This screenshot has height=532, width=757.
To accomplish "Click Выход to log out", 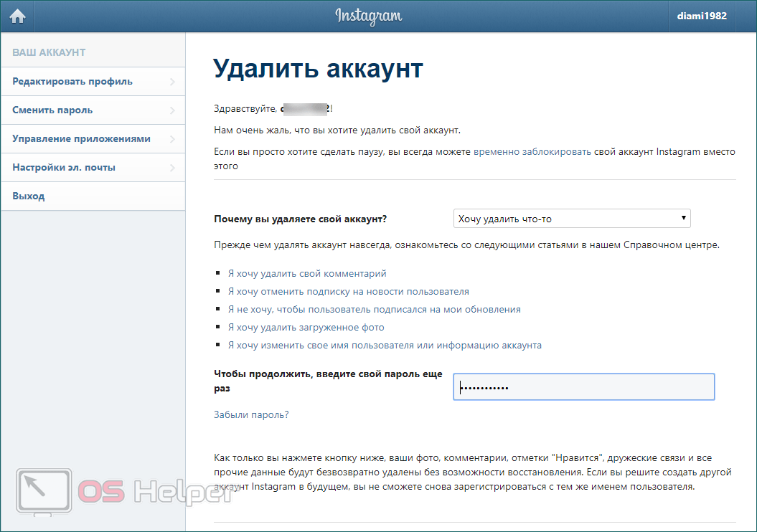I will coord(93,196).
